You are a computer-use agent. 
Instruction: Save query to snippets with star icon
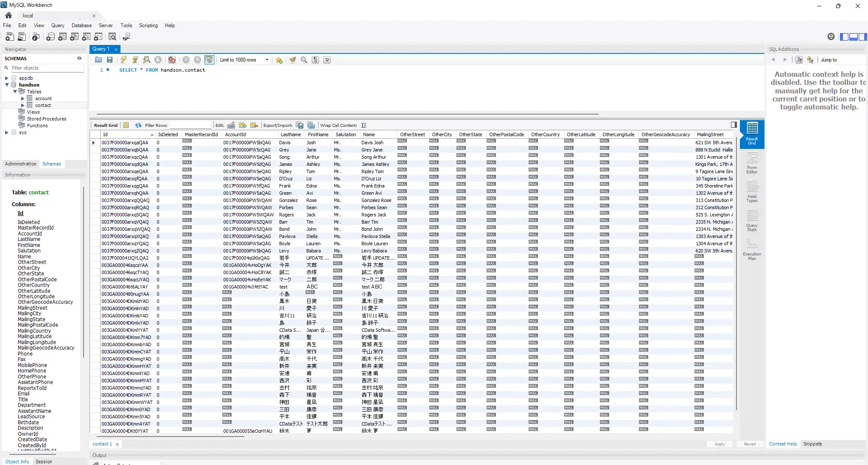coord(279,60)
